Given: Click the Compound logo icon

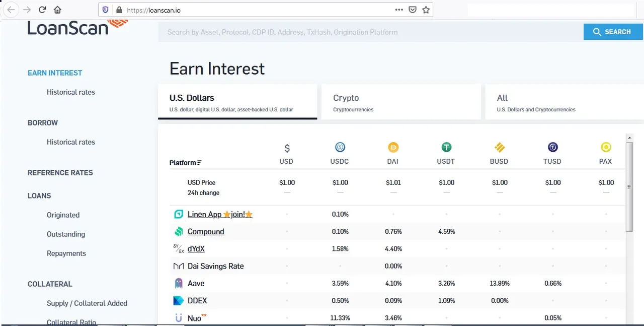Looking at the screenshot, I should click(178, 232).
